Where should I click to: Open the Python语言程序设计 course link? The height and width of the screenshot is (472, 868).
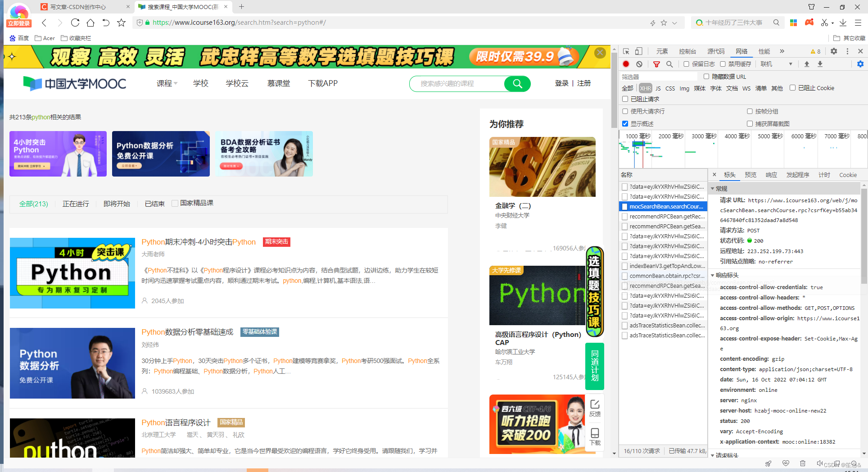176,422
